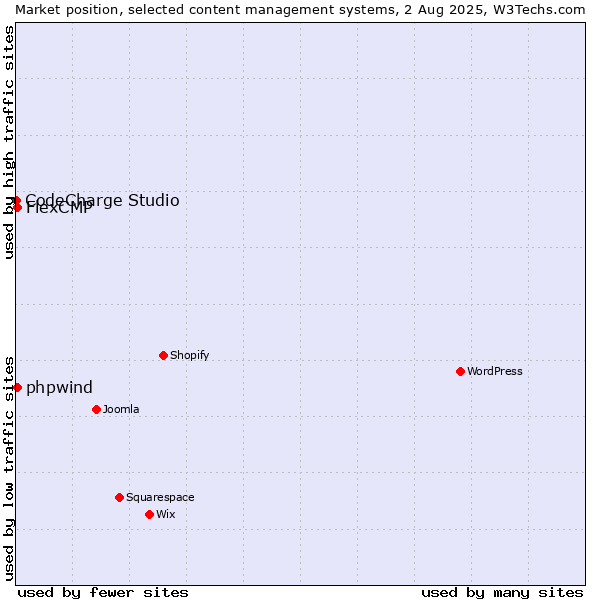Click the chart title mentioning W3Techs.com
This screenshot has width=600, height=600.
[x=300, y=10]
